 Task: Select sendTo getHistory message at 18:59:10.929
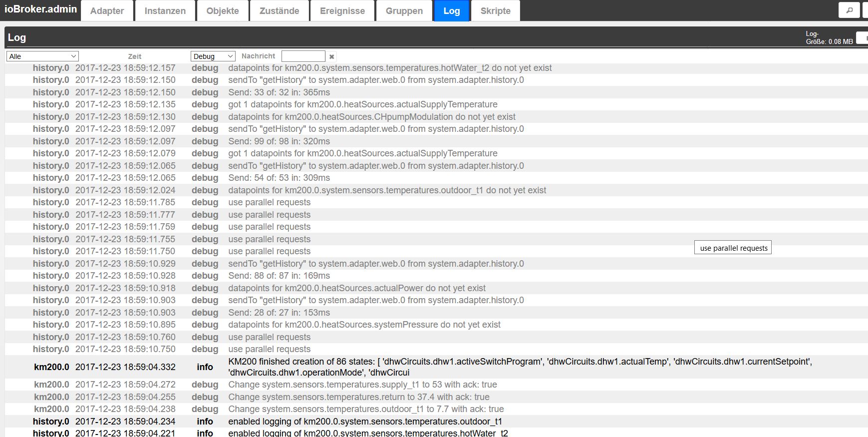376,264
